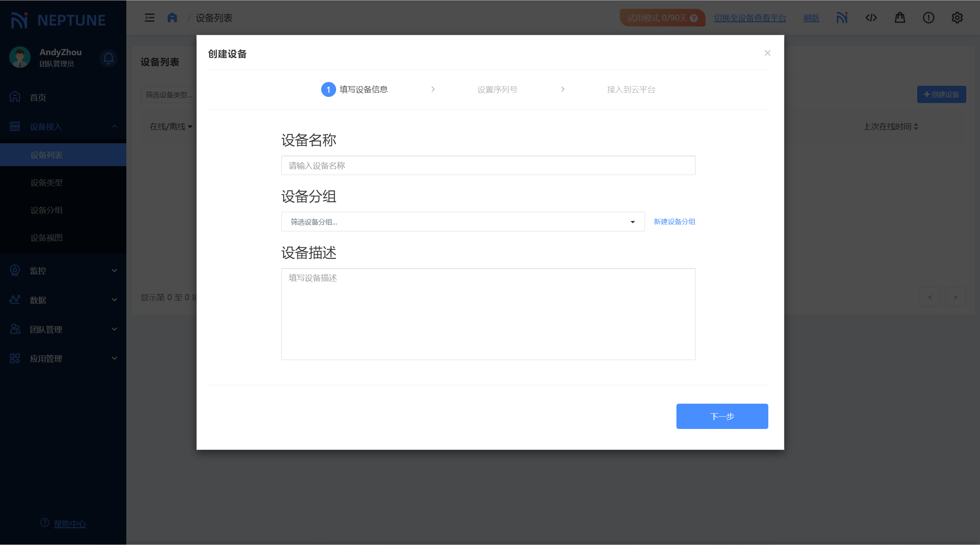Click the device name input field

pyautogui.click(x=488, y=165)
